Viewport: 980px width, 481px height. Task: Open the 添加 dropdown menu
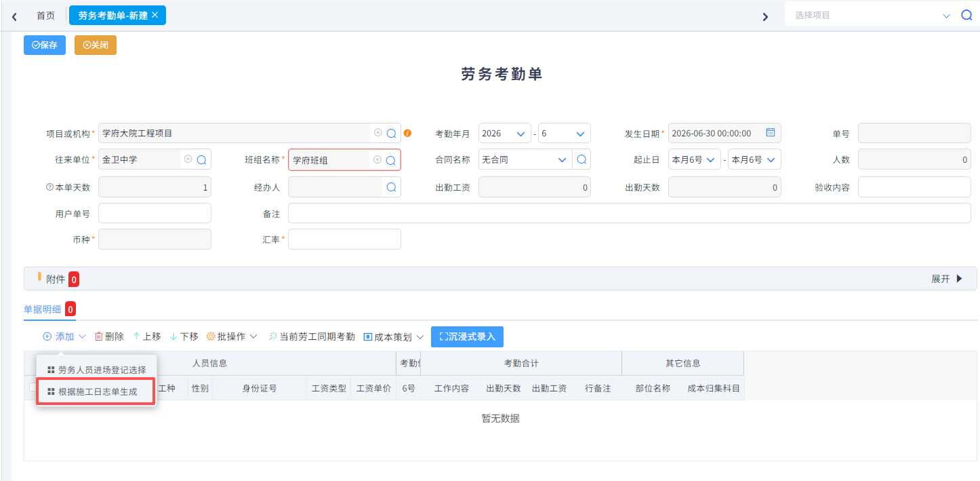[x=64, y=336]
